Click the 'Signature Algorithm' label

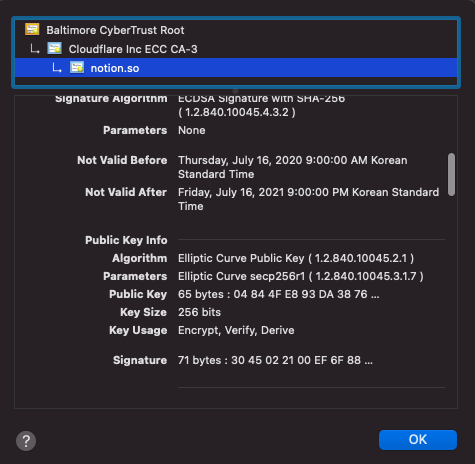coord(111,99)
